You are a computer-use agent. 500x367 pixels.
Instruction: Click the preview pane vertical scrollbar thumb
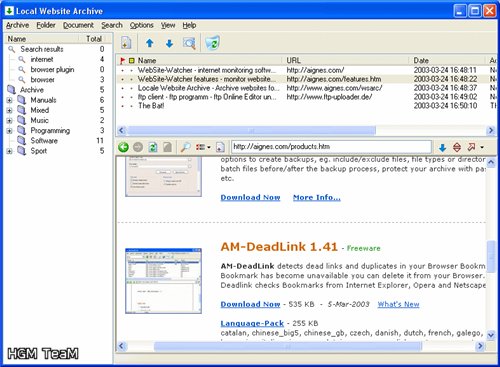[x=491, y=256]
